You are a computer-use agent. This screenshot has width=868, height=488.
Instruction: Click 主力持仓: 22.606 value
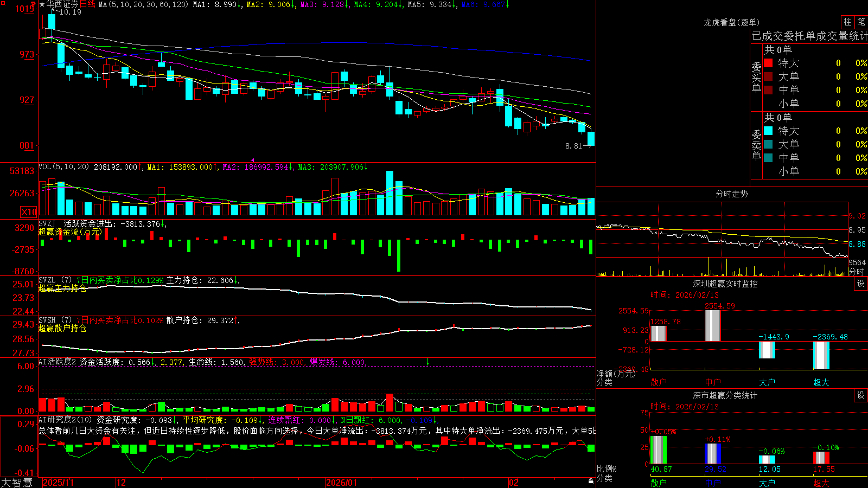click(200, 280)
